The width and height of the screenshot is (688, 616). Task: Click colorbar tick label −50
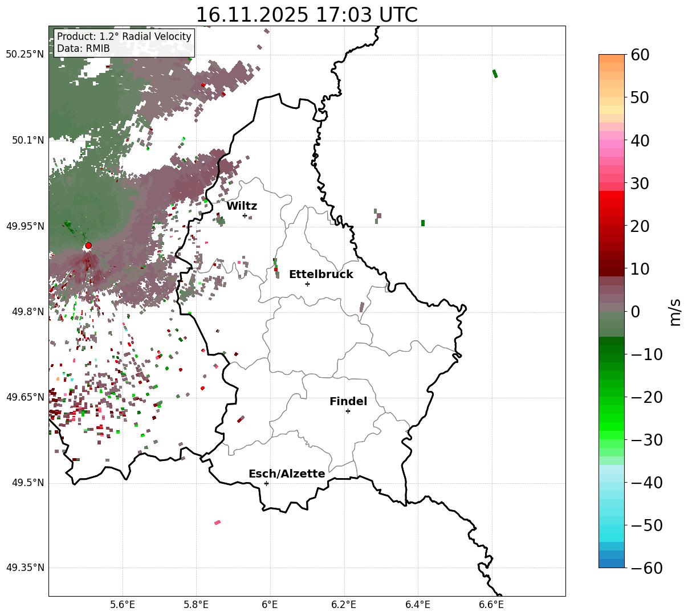[646, 525]
